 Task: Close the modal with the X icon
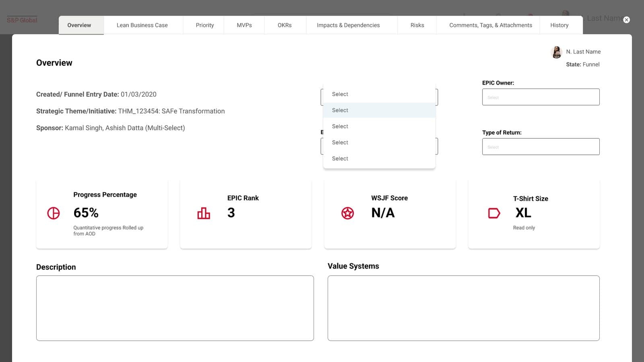627,20
